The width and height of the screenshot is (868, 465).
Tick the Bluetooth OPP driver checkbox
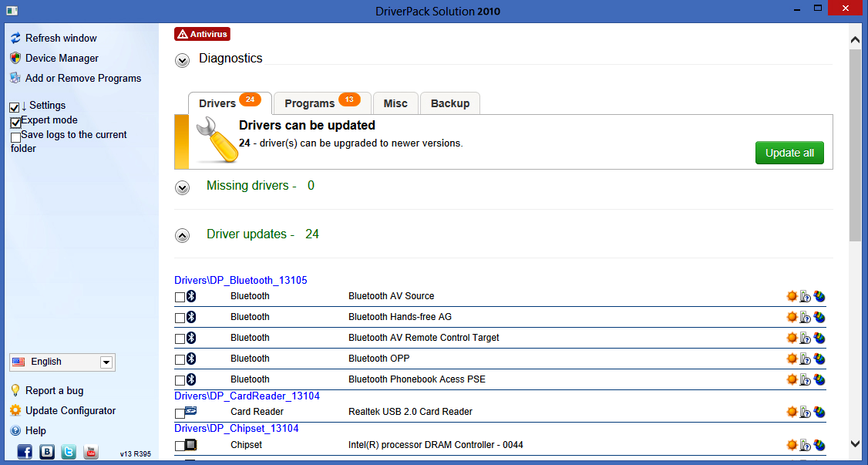pyautogui.click(x=180, y=360)
